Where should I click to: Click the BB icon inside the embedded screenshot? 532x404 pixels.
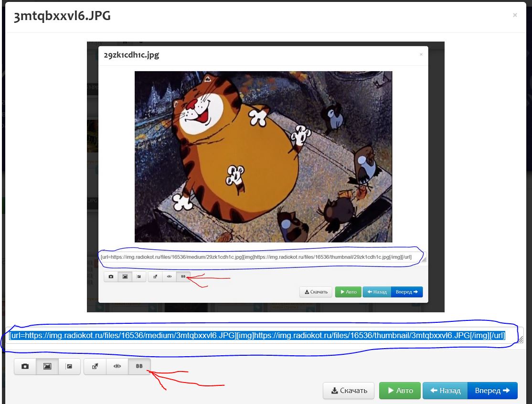coord(183,276)
